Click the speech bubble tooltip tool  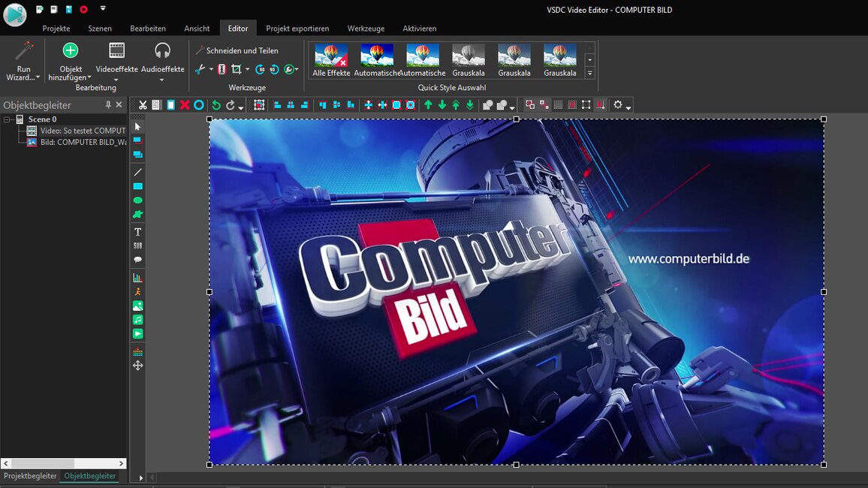point(137,260)
